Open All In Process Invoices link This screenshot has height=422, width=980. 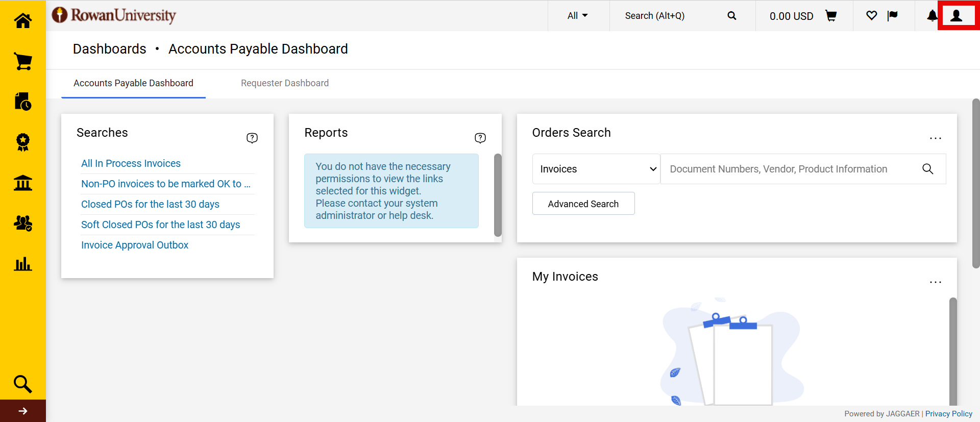click(x=131, y=163)
